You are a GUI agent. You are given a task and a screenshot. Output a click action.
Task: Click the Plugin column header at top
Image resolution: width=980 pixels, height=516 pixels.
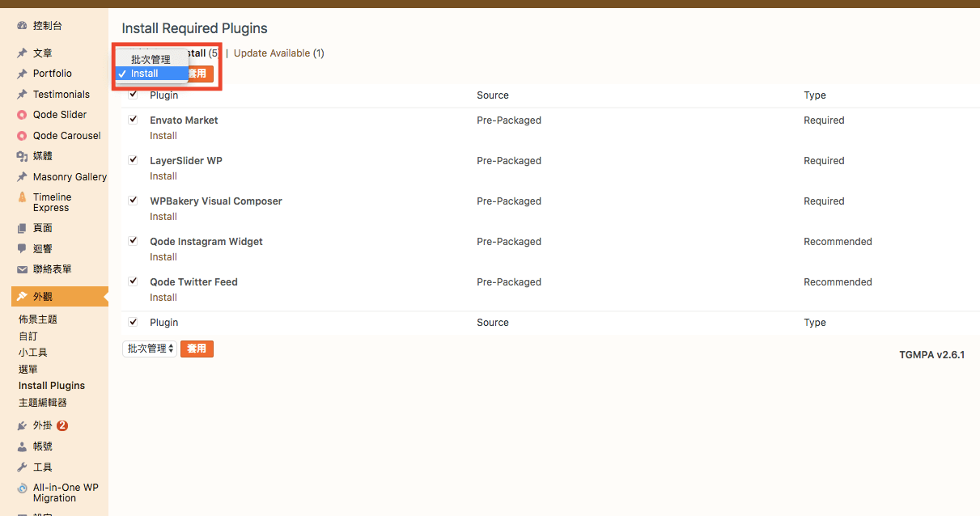(x=164, y=95)
